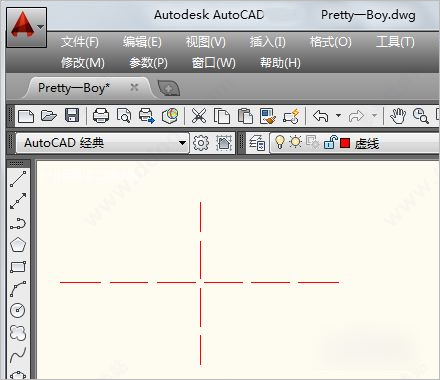
Task: Select the Line draw tool
Action: 18,179
